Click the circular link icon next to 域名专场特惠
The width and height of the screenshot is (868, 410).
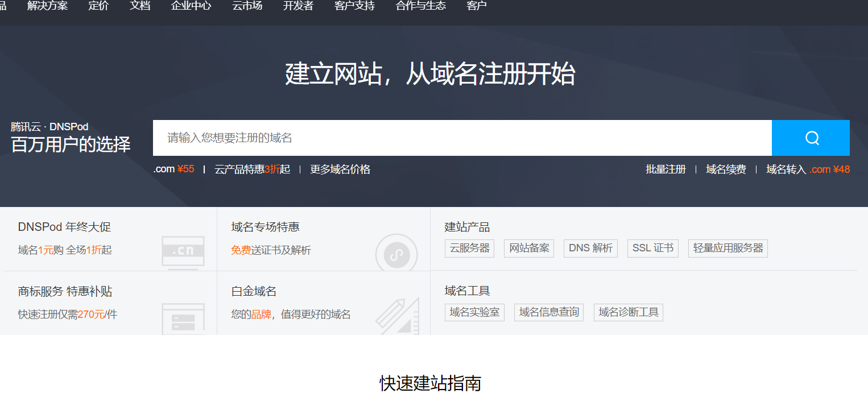[x=396, y=254]
